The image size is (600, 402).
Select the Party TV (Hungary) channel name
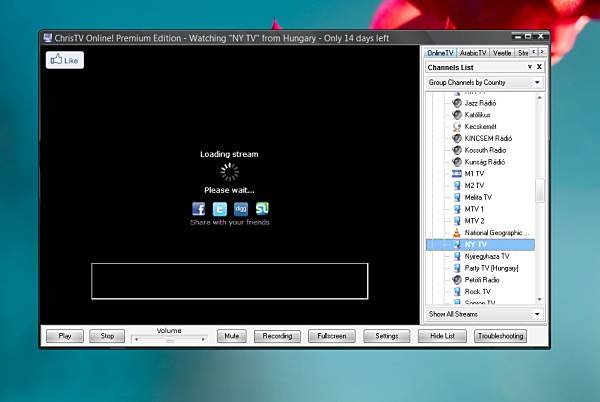click(491, 268)
